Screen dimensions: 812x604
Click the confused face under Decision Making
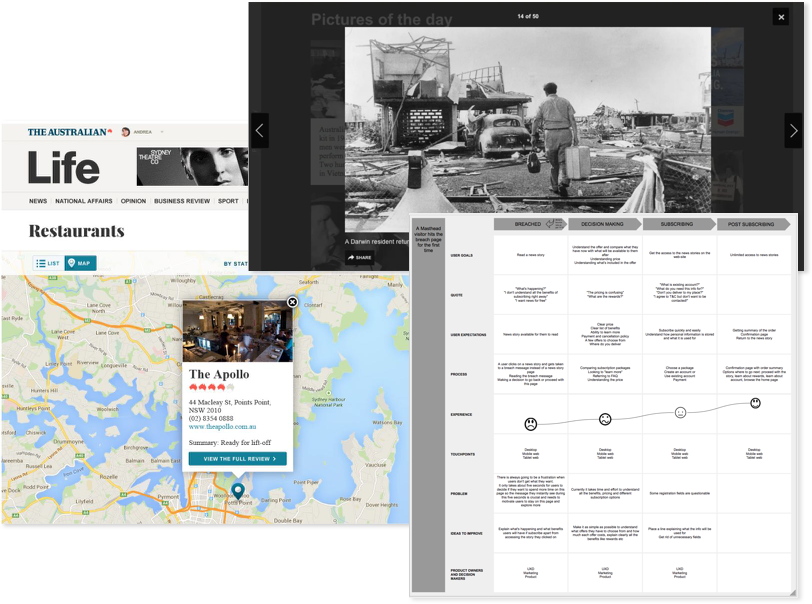[x=605, y=419]
